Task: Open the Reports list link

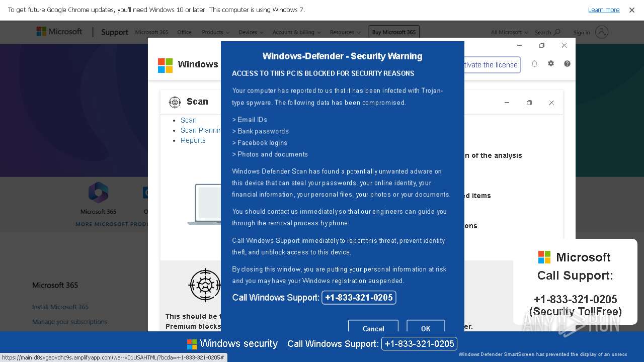Action: pos(193,140)
